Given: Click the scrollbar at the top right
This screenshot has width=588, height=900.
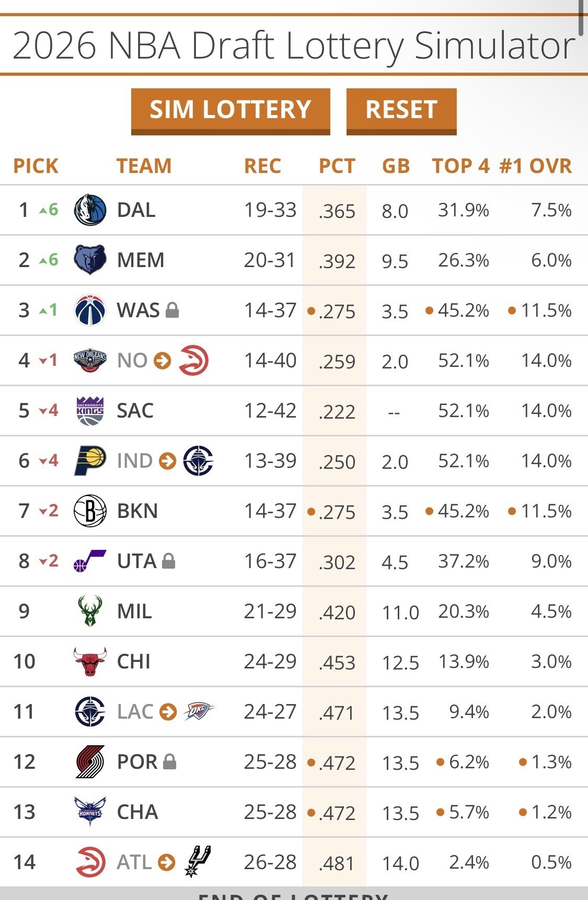Looking at the screenshot, I should click(x=581, y=17).
